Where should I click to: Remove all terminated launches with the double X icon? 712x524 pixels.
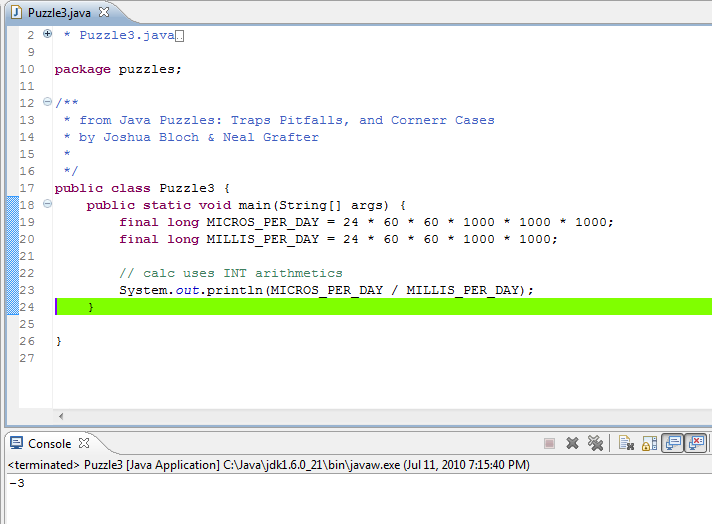(x=595, y=443)
